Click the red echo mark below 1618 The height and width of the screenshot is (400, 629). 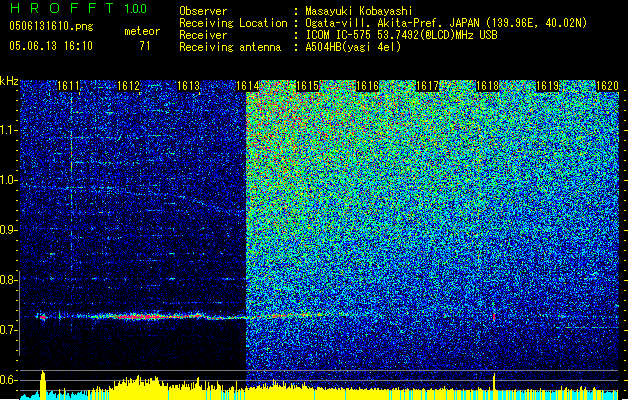(x=494, y=317)
